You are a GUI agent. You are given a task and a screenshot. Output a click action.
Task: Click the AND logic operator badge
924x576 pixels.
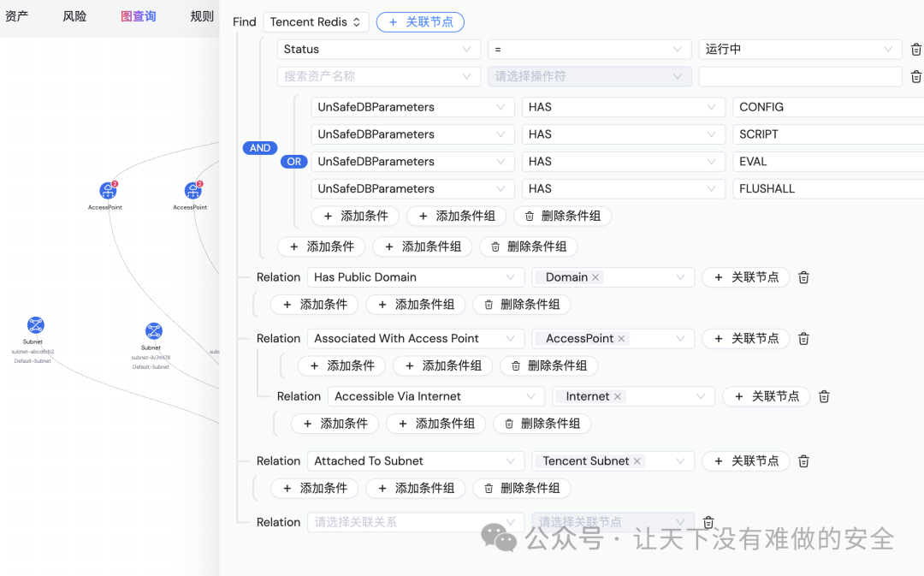tap(259, 147)
